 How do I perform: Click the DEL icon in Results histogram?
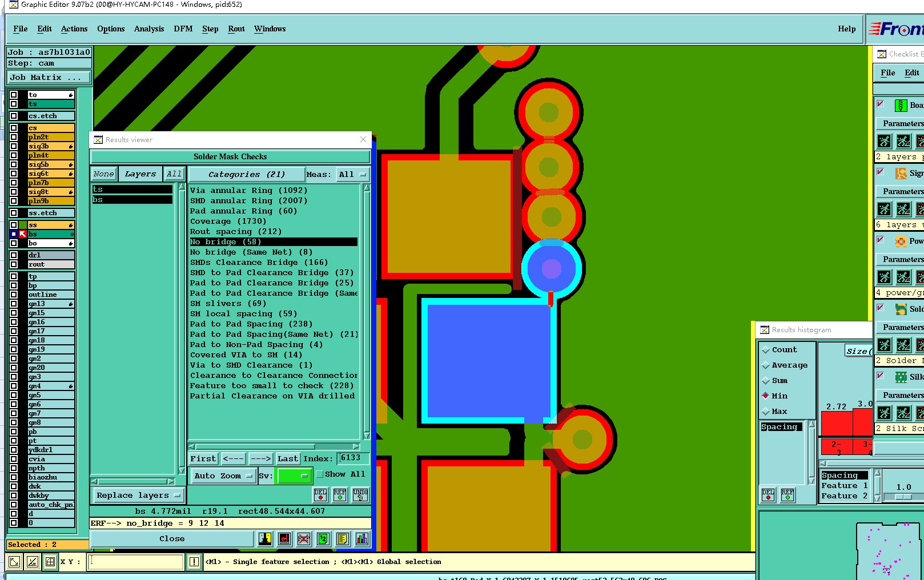[768, 494]
